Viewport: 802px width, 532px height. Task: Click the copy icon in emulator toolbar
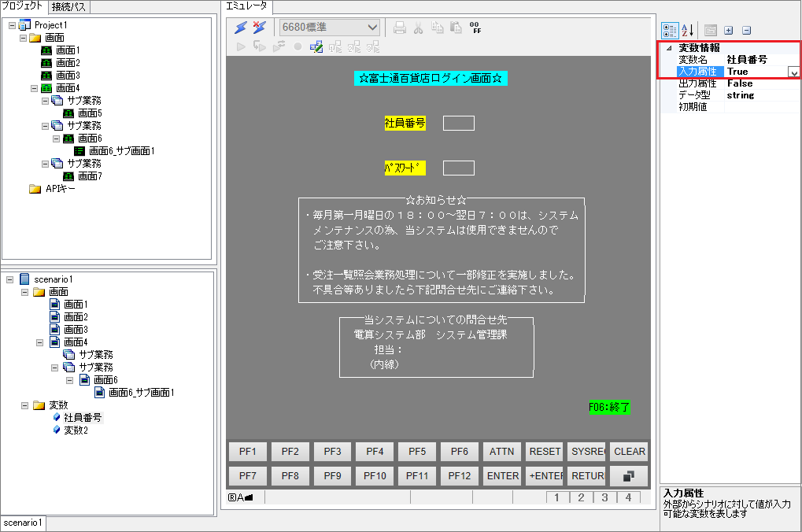(x=438, y=28)
